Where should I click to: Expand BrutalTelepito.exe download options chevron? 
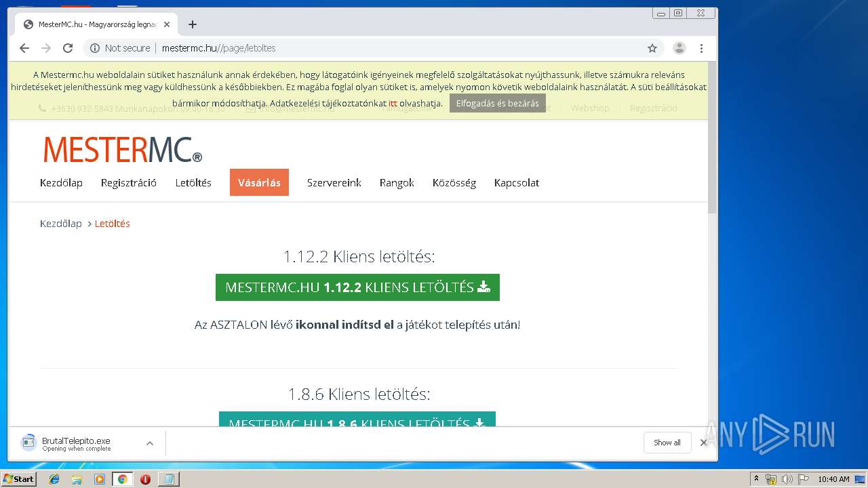pyautogui.click(x=150, y=443)
